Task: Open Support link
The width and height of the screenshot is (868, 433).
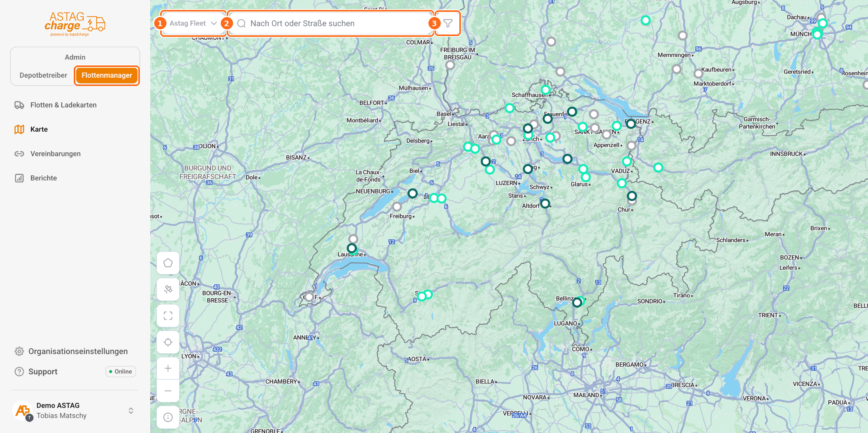Action: pyautogui.click(x=43, y=372)
